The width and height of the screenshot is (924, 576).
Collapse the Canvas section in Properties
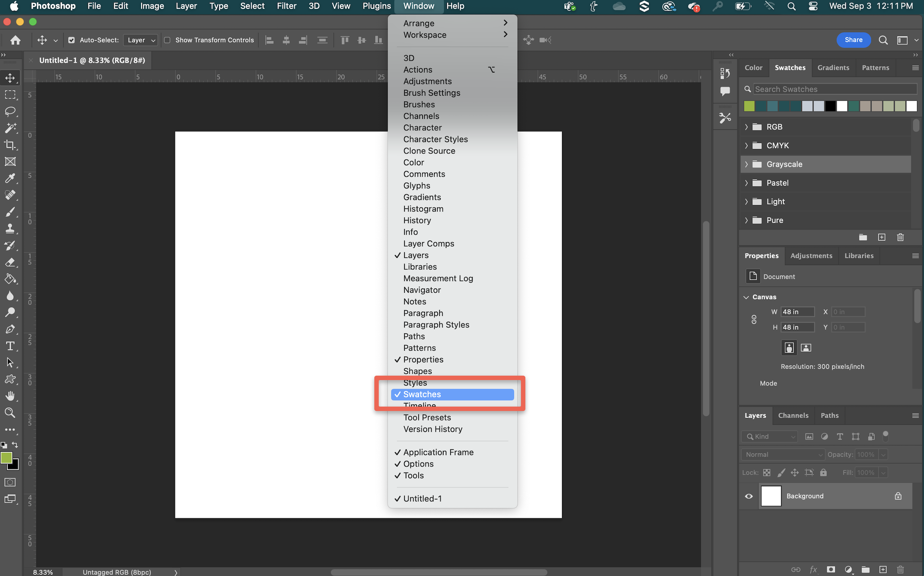746,297
